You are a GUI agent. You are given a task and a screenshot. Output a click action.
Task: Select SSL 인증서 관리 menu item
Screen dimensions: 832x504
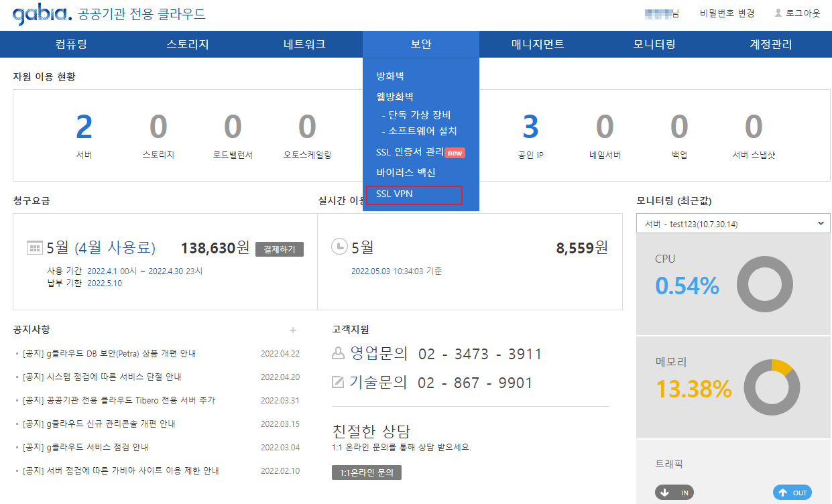(410, 152)
